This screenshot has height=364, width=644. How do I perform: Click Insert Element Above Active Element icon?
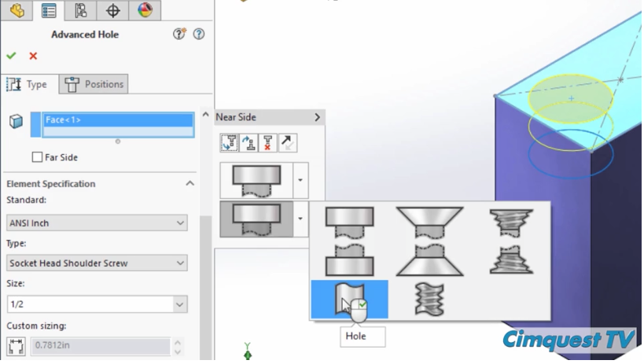[248, 143]
